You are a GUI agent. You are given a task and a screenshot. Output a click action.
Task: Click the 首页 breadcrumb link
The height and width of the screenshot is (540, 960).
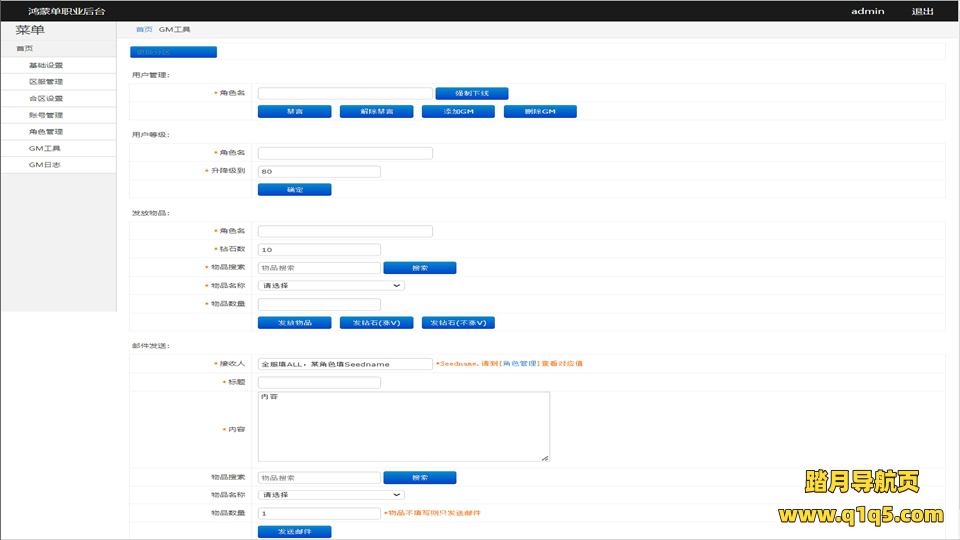(x=144, y=30)
